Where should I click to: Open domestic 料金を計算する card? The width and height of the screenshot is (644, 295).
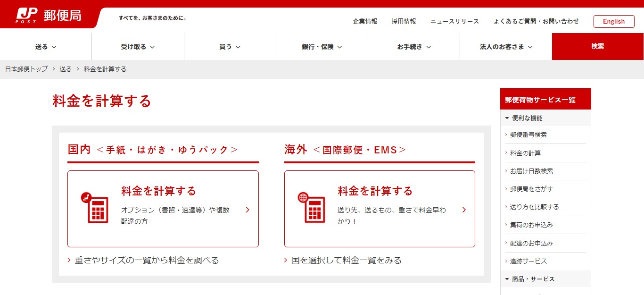(163, 209)
